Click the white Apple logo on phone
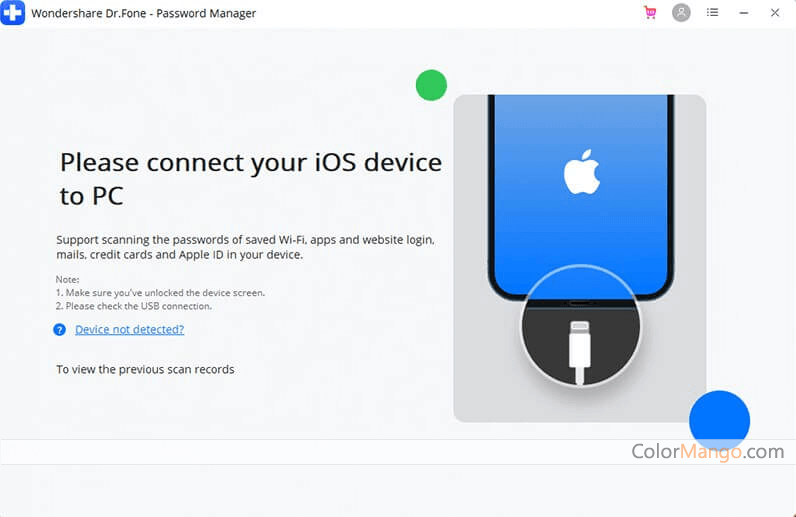The width and height of the screenshot is (796, 517). tap(581, 173)
